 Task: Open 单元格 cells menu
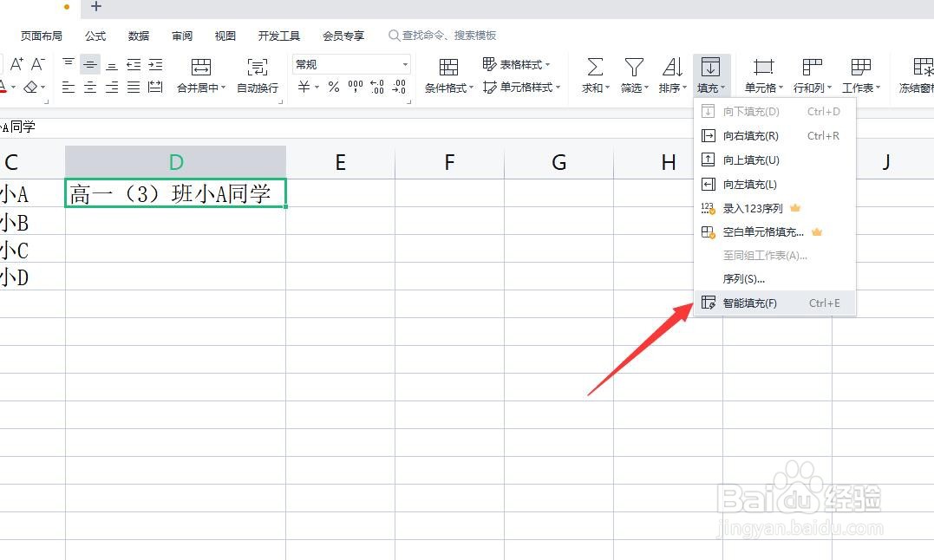764,75
